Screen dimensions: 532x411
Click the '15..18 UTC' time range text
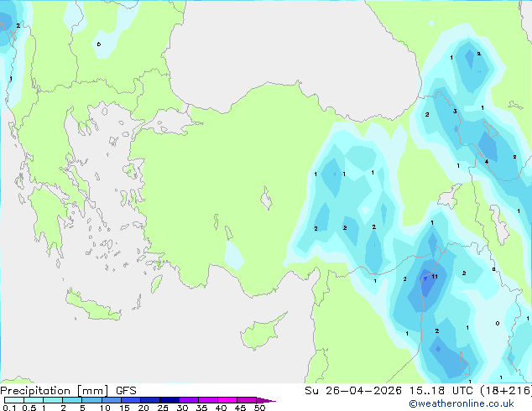coord(441,391)
